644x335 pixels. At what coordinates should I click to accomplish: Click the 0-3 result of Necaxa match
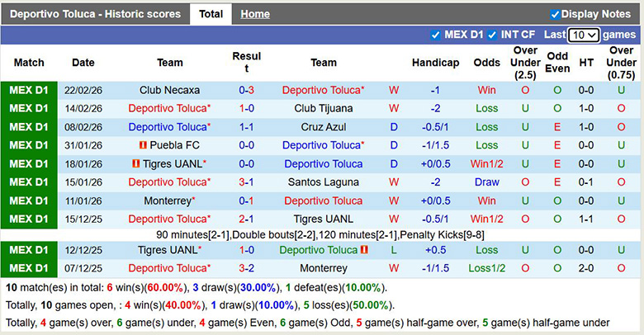point(246,90)
